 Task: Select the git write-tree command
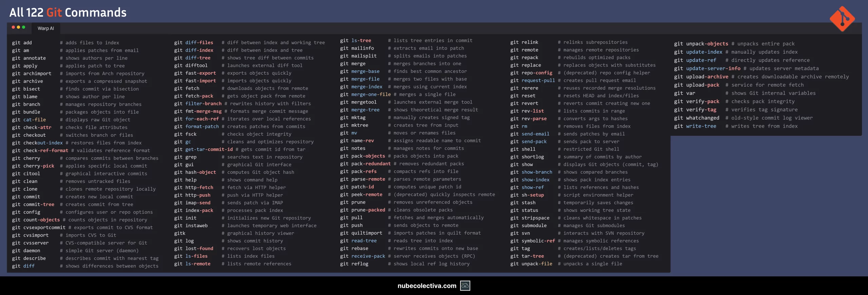695,126
